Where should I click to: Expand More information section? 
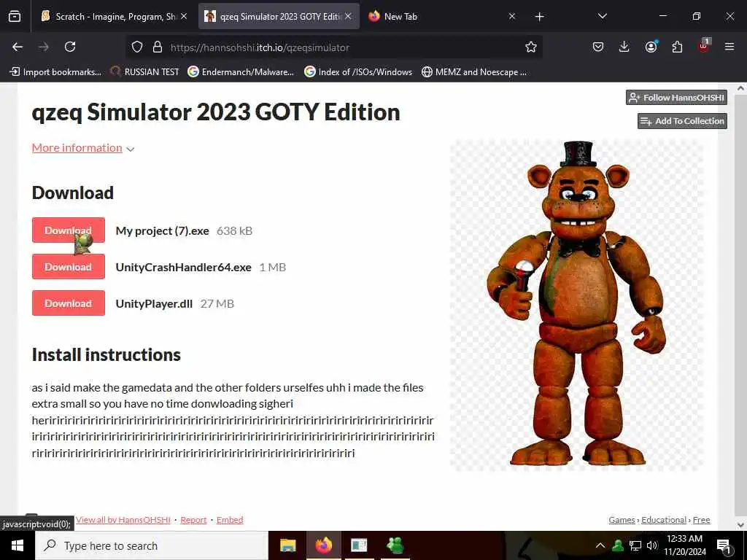[83, 148]
